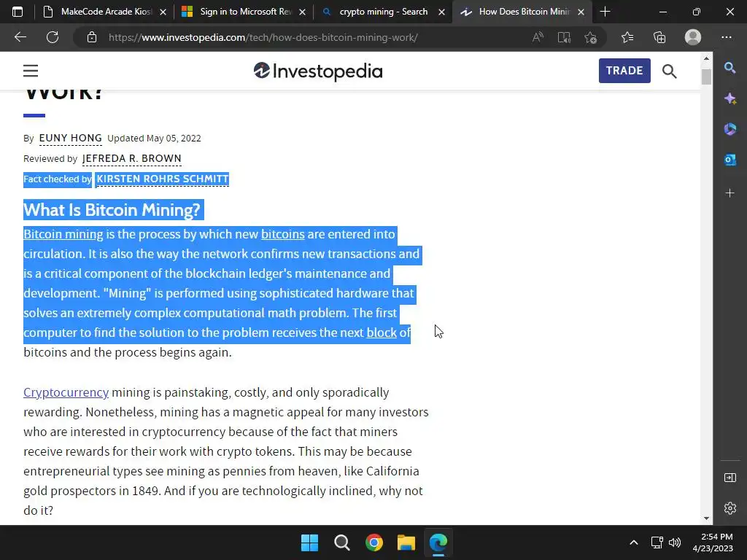Image resolution: width=747 pixels, height=560 pixels.
Task: Click the page scrollbar thumb
Action: pyautogui.click(x=706, y=77)
